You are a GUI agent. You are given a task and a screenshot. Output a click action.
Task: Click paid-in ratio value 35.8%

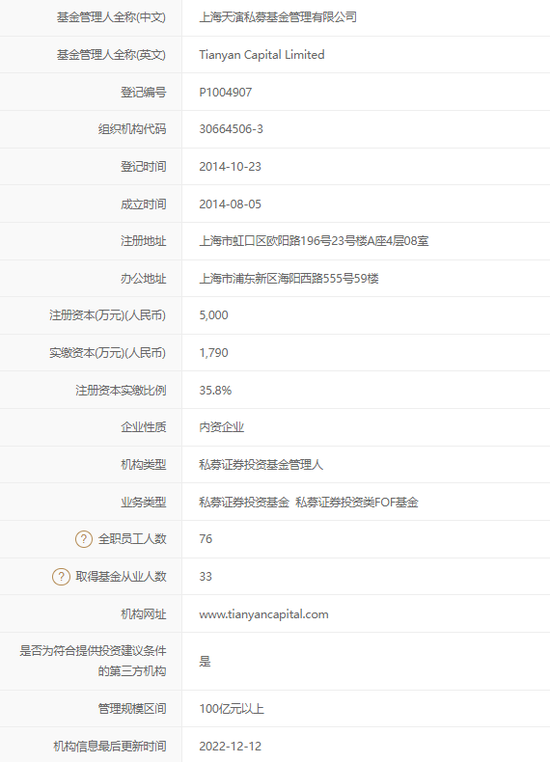coord(215,390)
